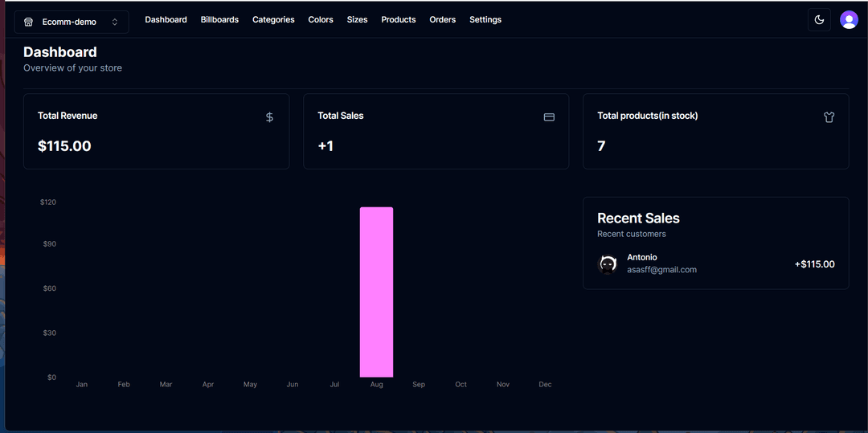Click the +$115.00 amount in Recent Sales
Viewport: 868px width, 433px height.
814,264
